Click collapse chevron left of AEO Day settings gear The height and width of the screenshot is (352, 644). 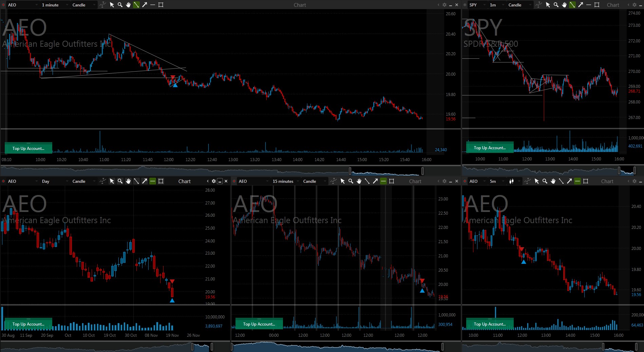(x=208, y=181)
